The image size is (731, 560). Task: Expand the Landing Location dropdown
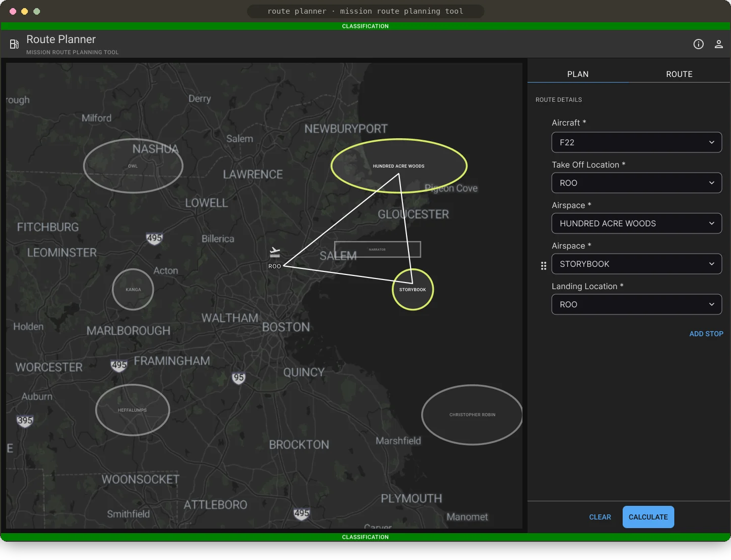point(637,304)
